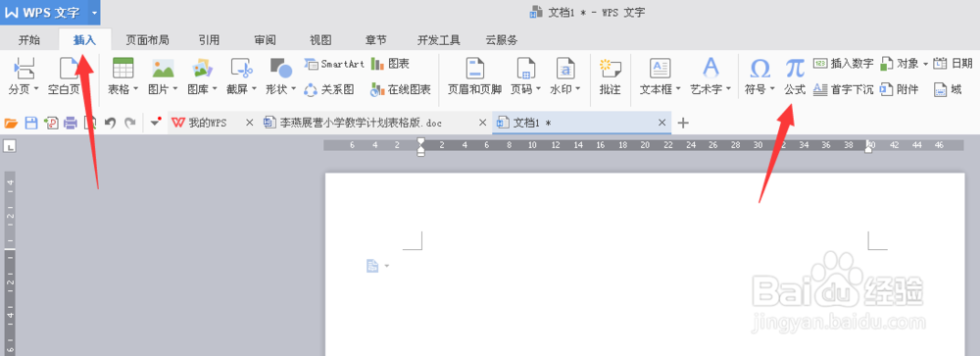Click the 分页 page break icon
The width and height of the screenshot is (980, 356).
coord(24,69)
